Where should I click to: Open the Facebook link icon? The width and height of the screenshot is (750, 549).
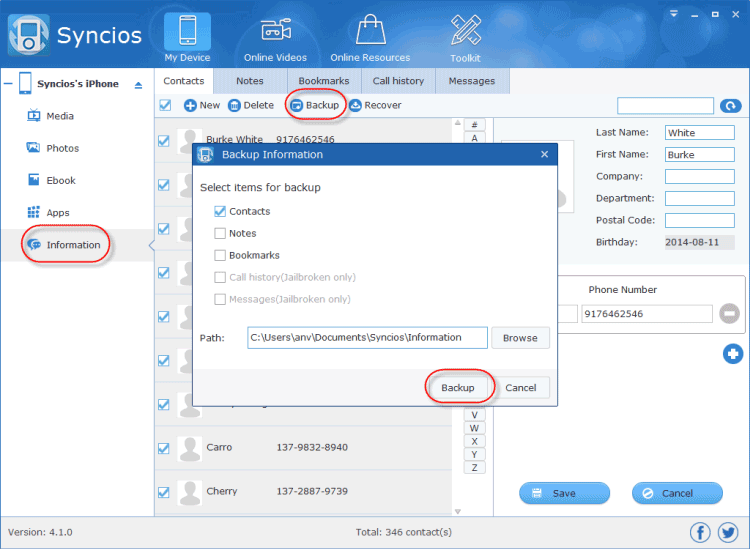(x=700, y=532)
